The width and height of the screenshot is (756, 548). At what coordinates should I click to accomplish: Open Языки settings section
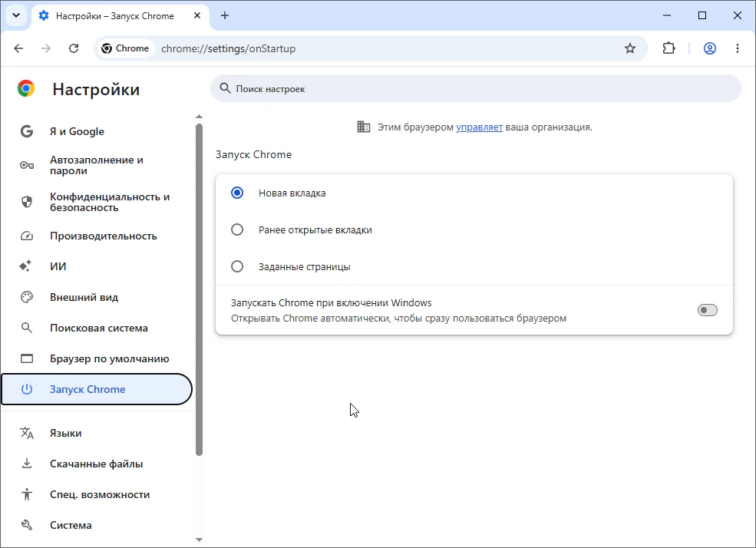(x=97, y=434)
